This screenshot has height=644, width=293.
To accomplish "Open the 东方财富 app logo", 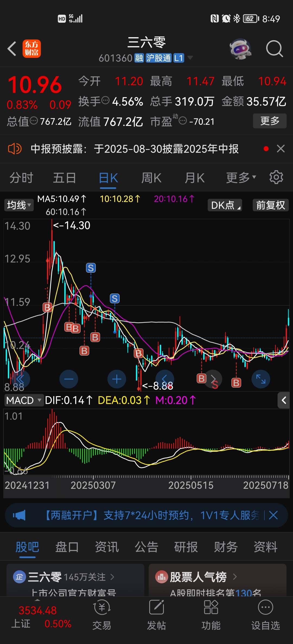I will click(32, 49).
